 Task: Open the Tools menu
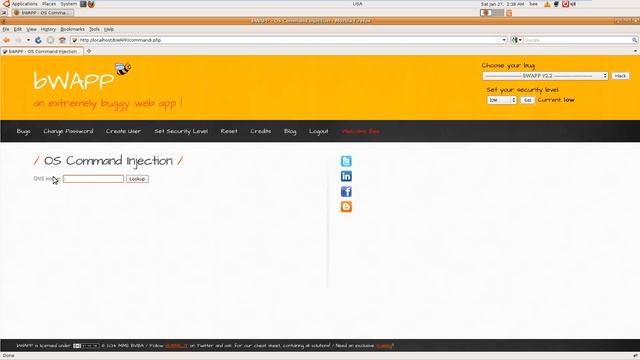(94, 29)
